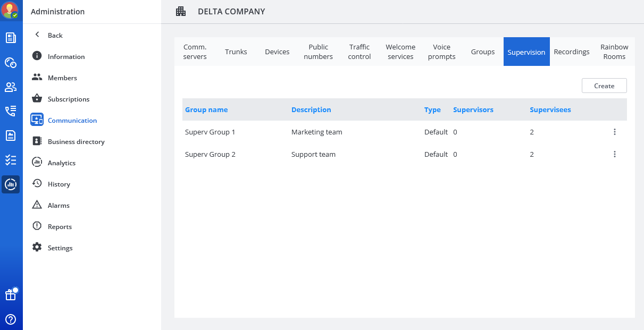The height and width of the screenshot is (330, 644).
Task: Open the user avatar profile menu
Action: (11, 10)
